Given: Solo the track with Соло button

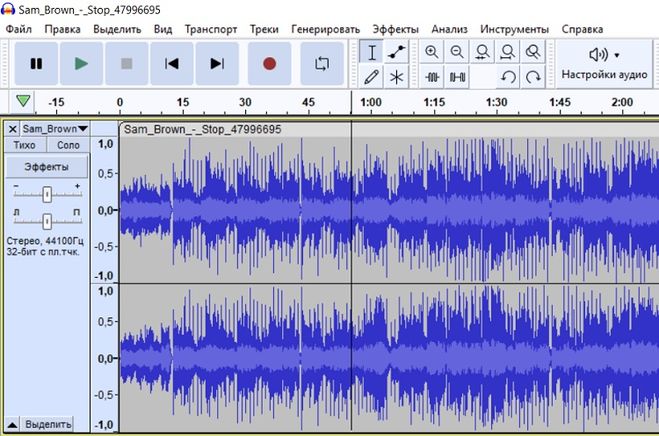Looking at the screenshot, I should (68, 145).
